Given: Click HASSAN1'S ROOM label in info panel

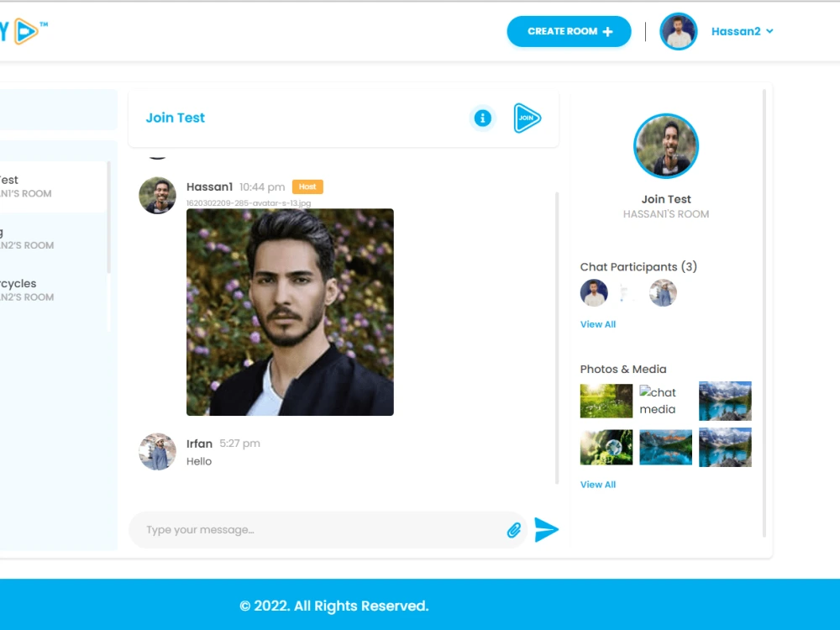Looking at the screenshot, I should click(666, 214).
